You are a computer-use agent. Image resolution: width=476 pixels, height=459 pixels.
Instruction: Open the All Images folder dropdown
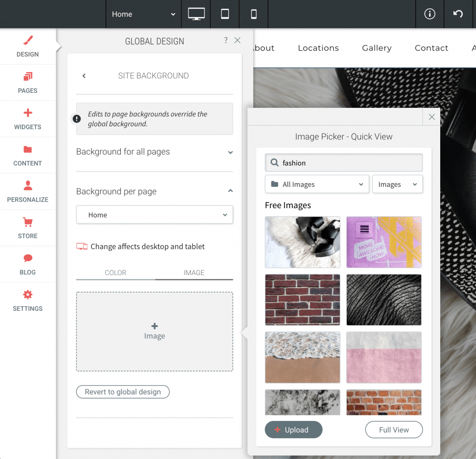317,184
